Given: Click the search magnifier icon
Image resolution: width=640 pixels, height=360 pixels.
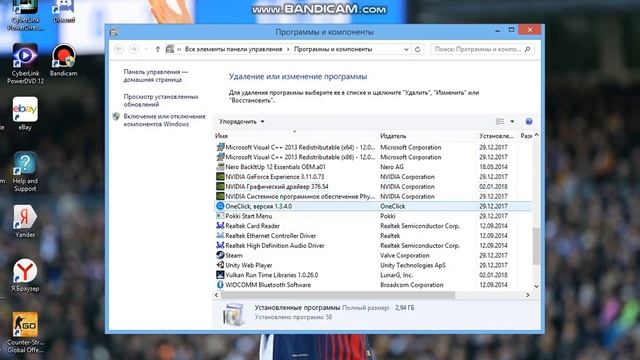Looking at the screenshot, I should point(527,49).
